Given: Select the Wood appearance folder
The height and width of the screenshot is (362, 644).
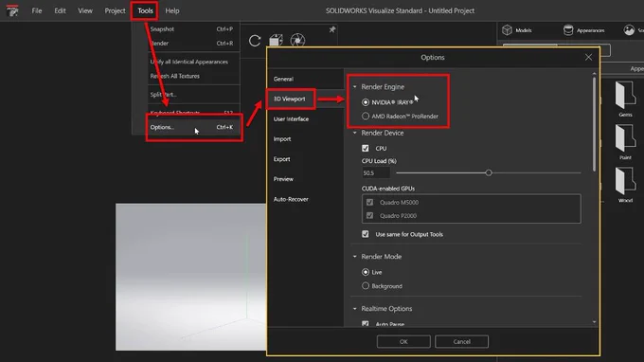Looking at the screenshot, I should [625, 186].
